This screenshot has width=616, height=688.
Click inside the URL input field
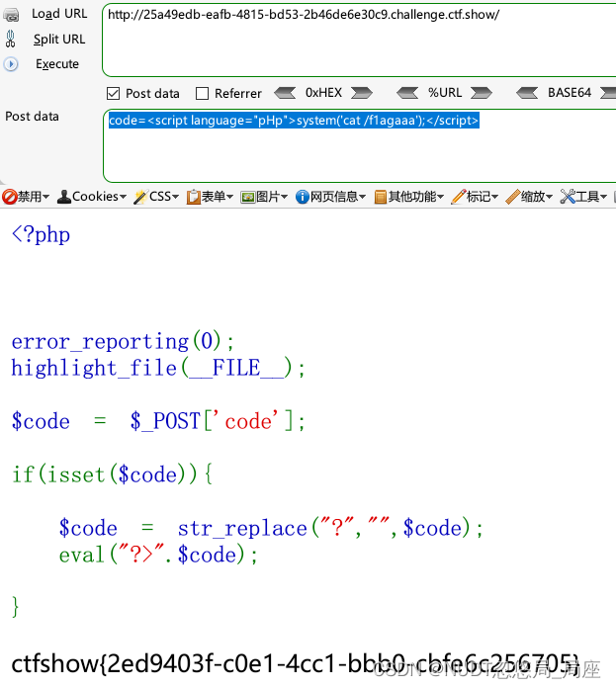[x=359, y=40]
